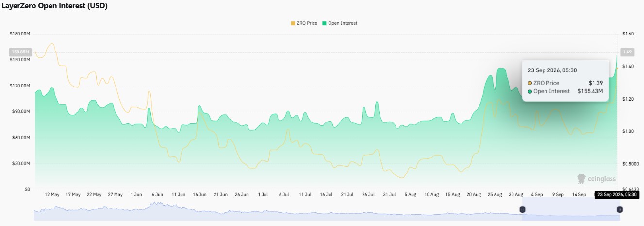Click the 17 May x-axis label
Viewport: 644px width, 226px height.
pos(73,195)
